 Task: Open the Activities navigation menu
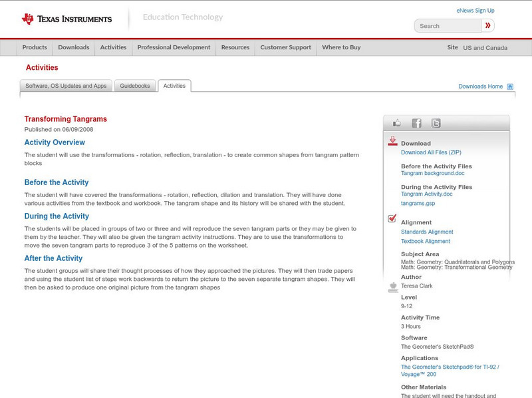(x=113, y=47)
